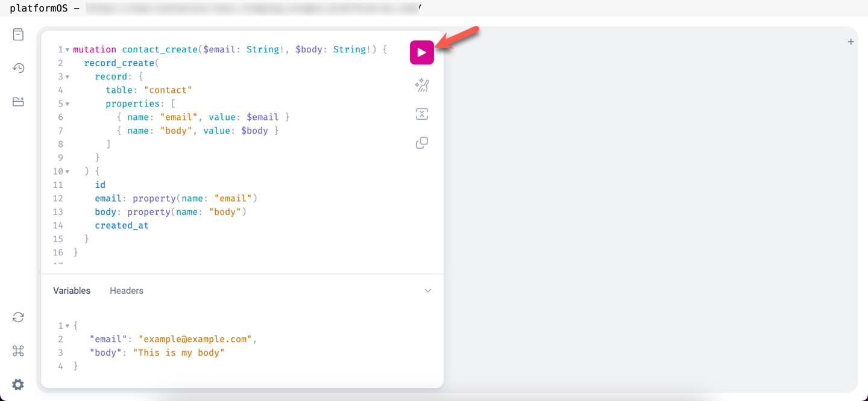This screenshot has height=401, width=868.
Task: Collapse the mutation fold on line 1
Action: coord(66,49)
